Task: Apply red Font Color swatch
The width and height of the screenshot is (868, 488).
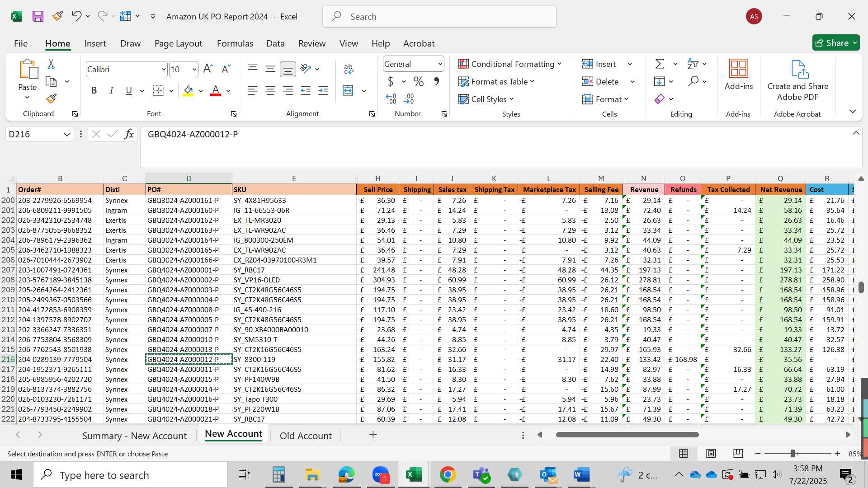Action: tap(216, 90)
